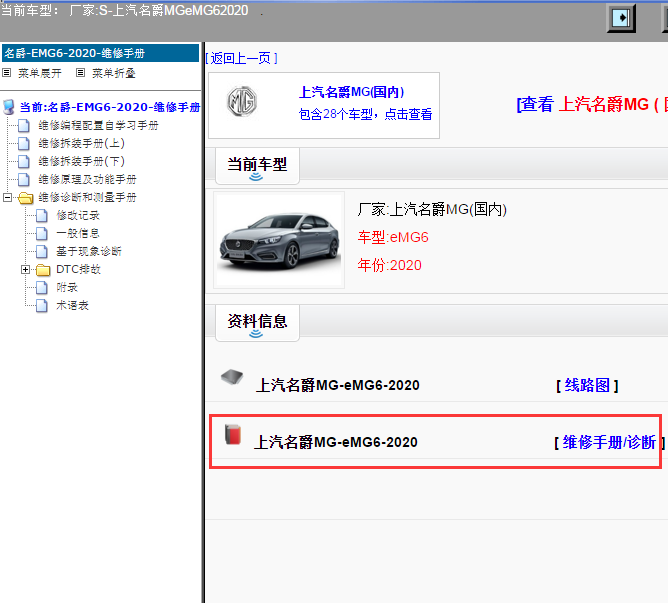The width and height of the screenshot is (668, 603).
Task: Open 基于现象诊断 tree item
Action: [x=89, y=251]
